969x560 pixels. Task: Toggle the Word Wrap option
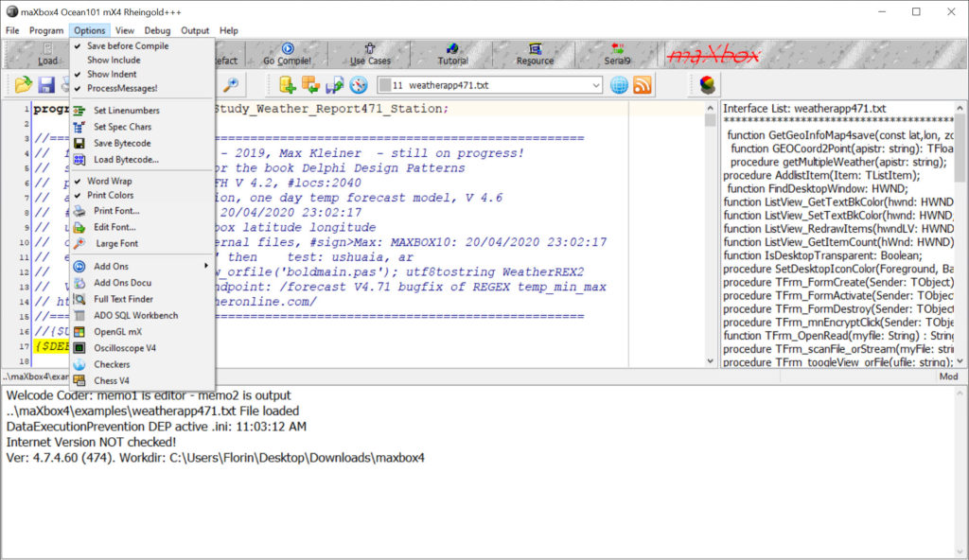tap(142, 181)
